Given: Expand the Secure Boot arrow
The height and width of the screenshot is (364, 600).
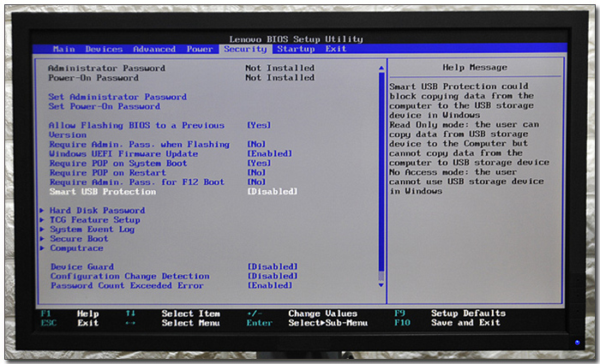Looking at the screenshot, I should [42, 239].
